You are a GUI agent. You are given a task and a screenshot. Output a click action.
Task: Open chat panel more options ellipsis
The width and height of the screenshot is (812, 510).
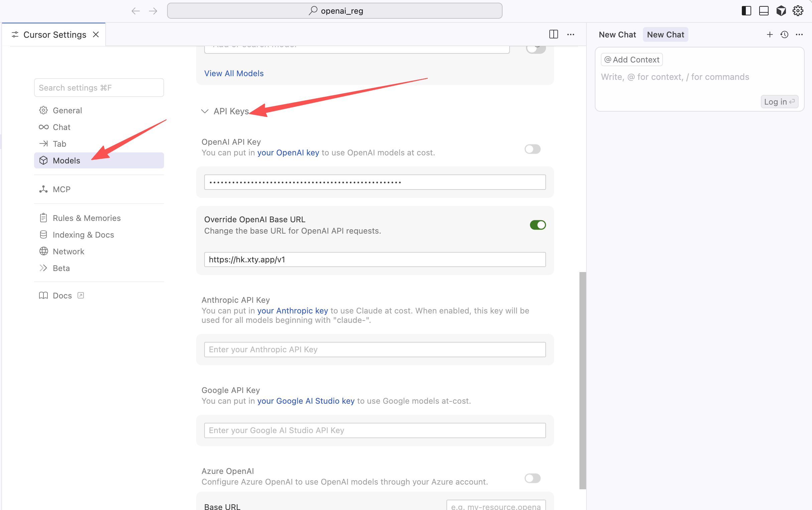[799, 34]
